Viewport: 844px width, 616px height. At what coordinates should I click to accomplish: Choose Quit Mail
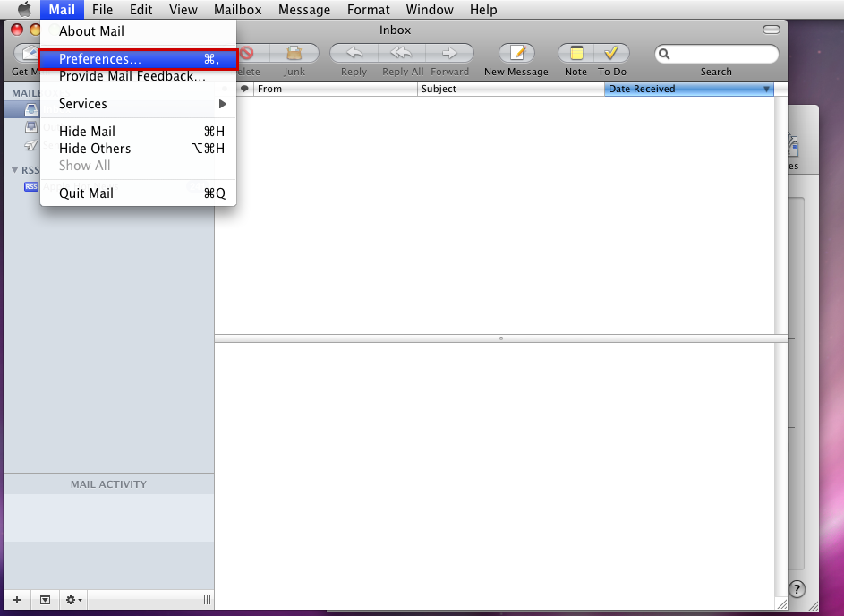point(139,193)
